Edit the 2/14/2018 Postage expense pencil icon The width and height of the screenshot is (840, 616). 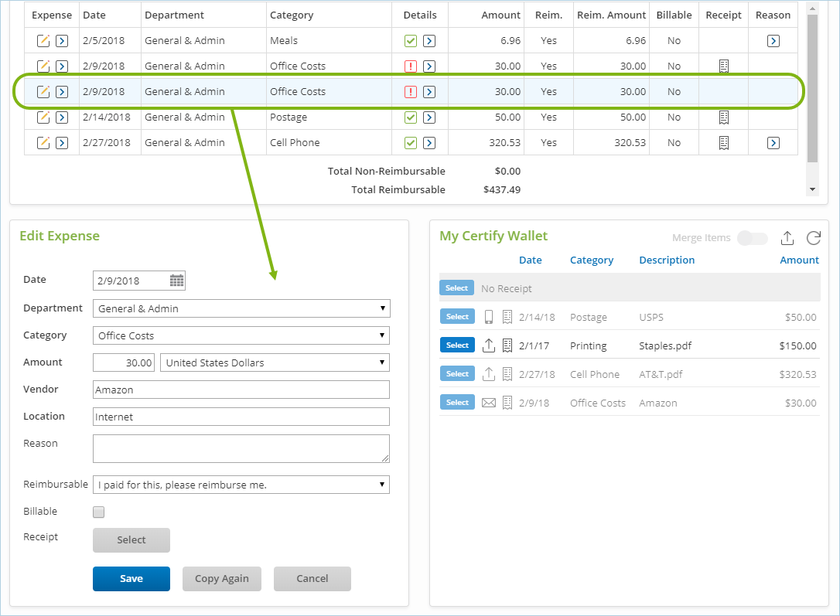(43, 117)
